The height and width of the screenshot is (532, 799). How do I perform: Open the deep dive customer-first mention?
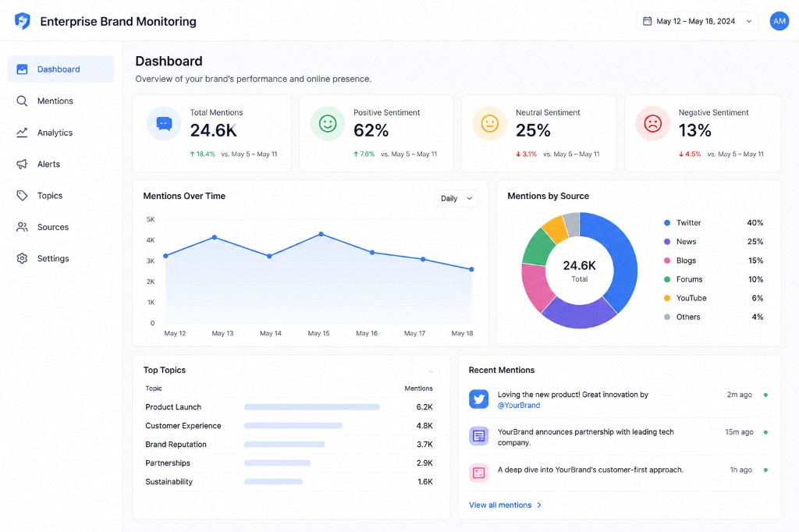pos(618,473)
